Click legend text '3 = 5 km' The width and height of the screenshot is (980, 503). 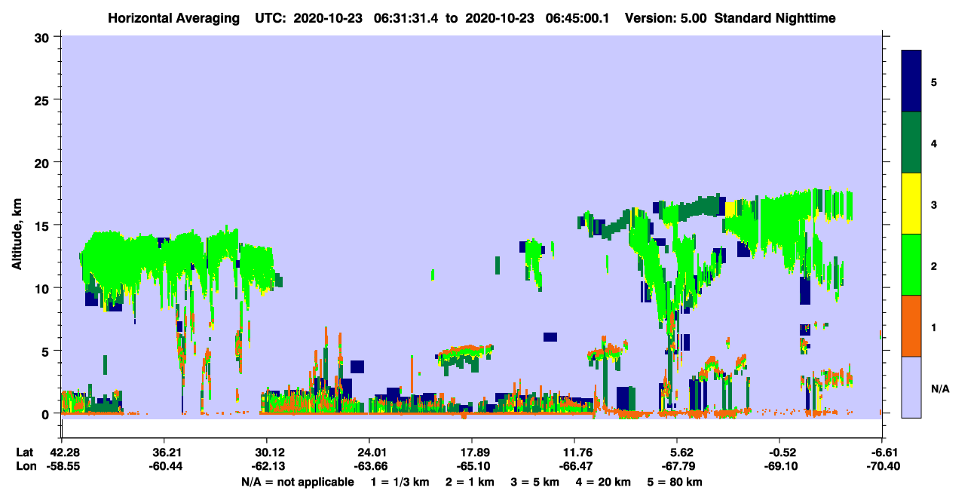(x=534, y=481)
